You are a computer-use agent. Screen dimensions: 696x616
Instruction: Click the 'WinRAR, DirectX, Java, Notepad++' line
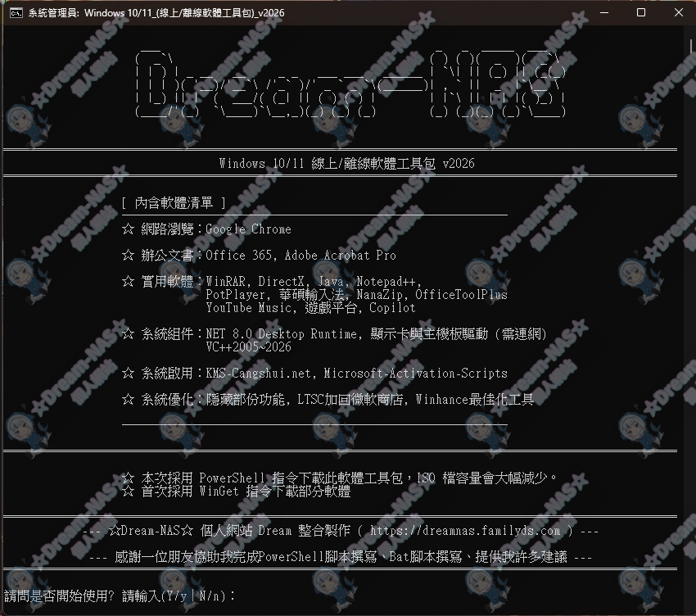(x=314, y=282)
